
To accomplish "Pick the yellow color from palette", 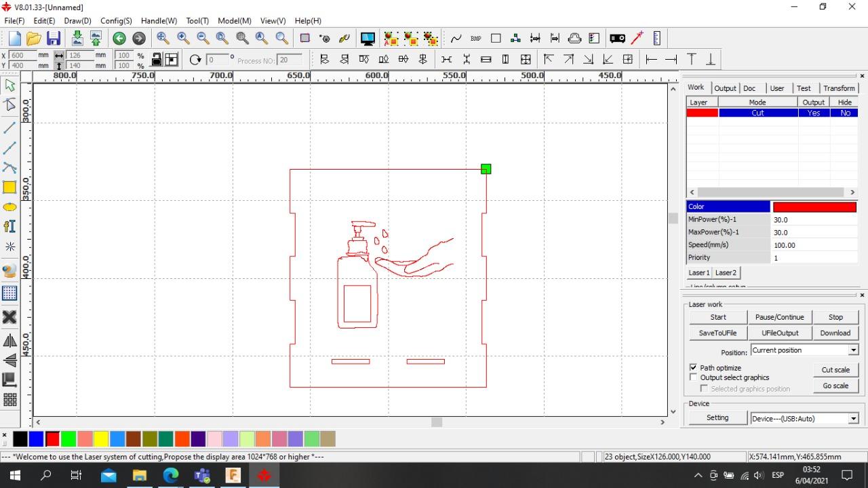I will point(101,439).
